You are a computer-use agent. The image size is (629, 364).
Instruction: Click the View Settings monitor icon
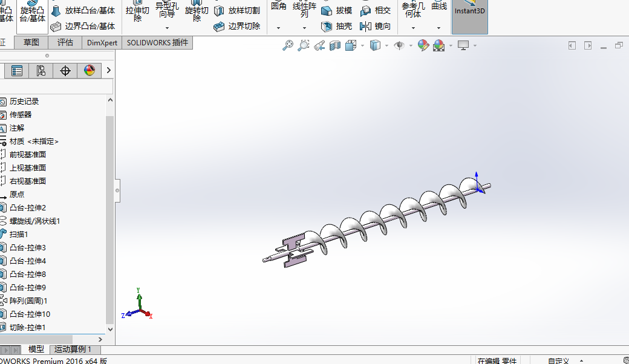click(463, 45)
